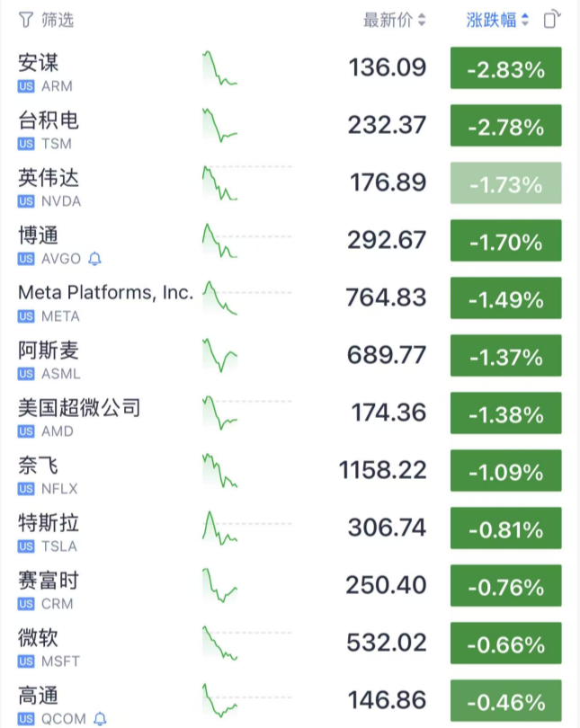The height and width of the screenshot is (728, 580).
Task: Select the 微软 price 532.02
Action: point(386,644)
